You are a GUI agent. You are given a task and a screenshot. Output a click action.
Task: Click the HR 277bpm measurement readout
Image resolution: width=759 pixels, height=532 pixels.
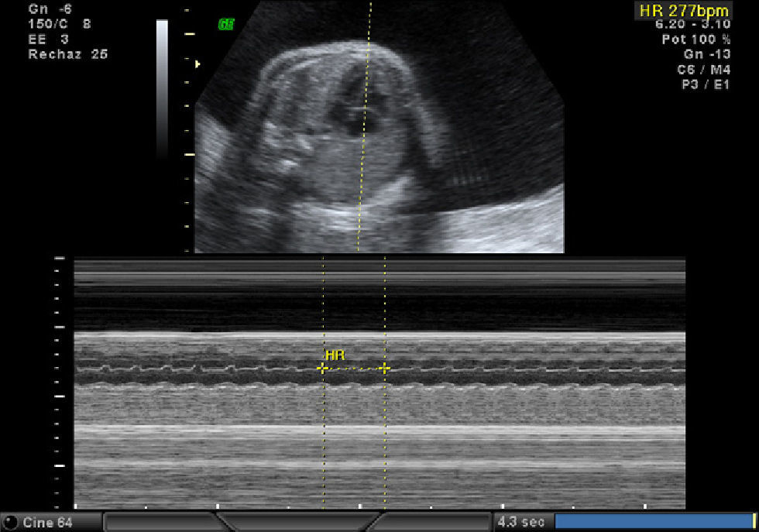point(683,11)
